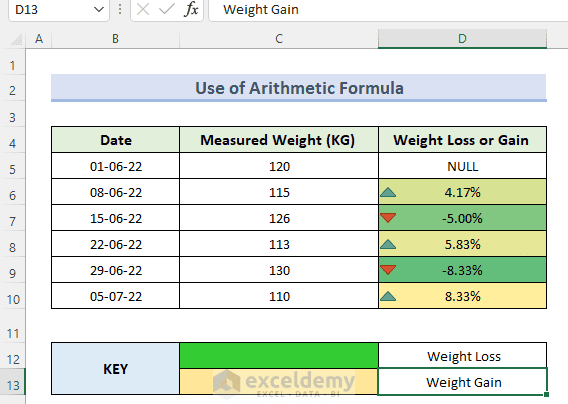Click the Name Box showing D13
Viewport: 568px width, 404px height.
[59, 10]
